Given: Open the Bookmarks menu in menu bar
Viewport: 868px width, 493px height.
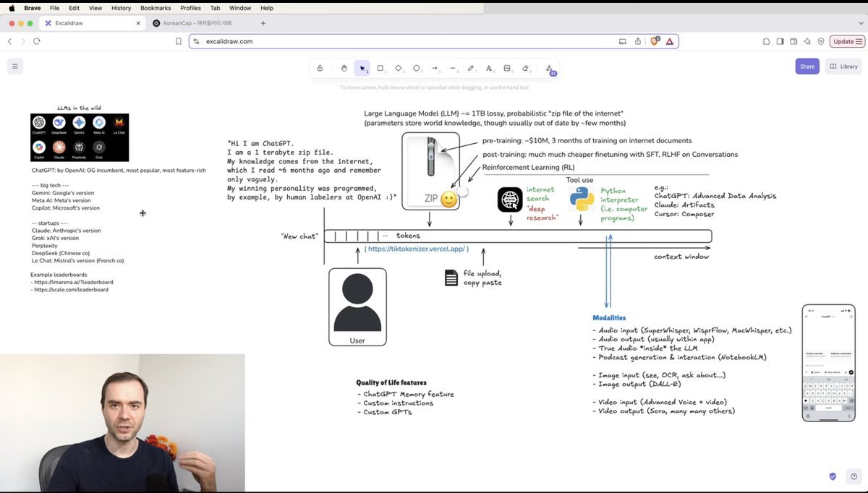Looking at the screenshot, I should tap(156, 8).
